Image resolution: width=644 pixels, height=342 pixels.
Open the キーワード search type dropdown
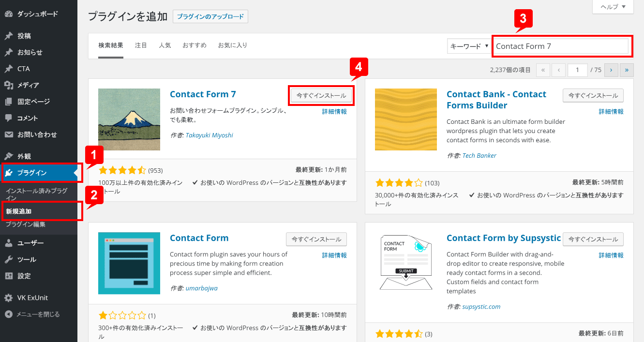pos(469,46)
